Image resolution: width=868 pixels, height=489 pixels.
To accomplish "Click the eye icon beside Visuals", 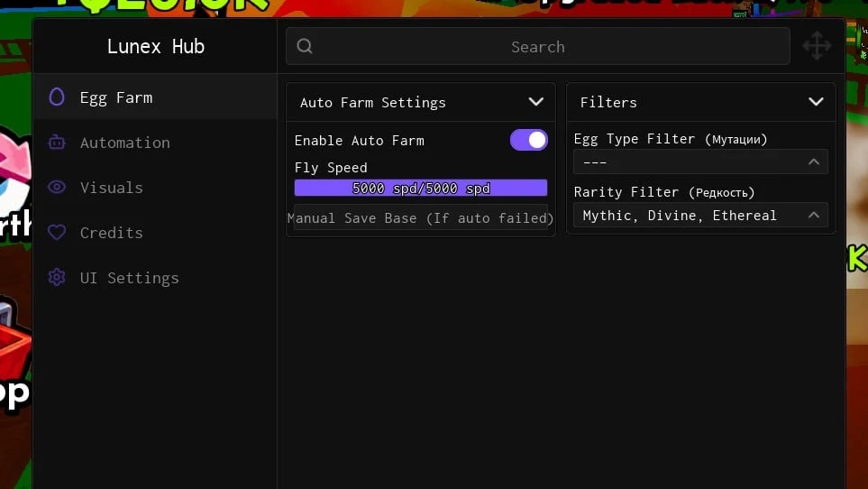I will [x=57, y=187].
